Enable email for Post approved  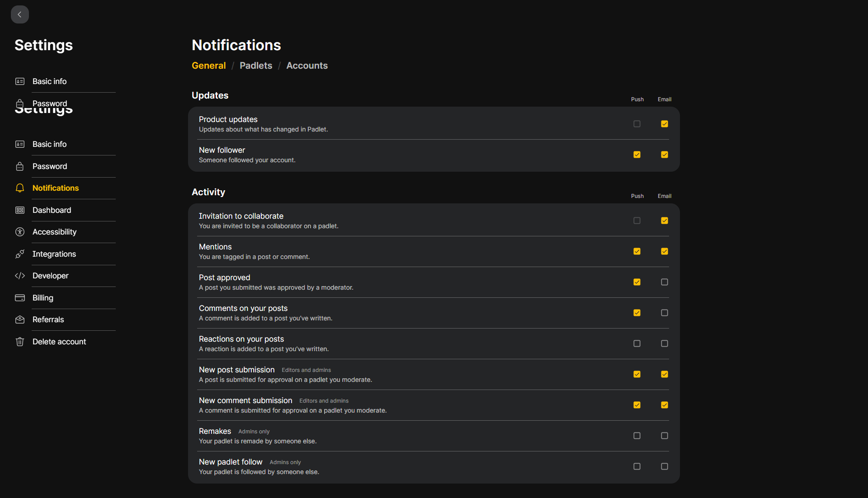click(x=665, y=282)
